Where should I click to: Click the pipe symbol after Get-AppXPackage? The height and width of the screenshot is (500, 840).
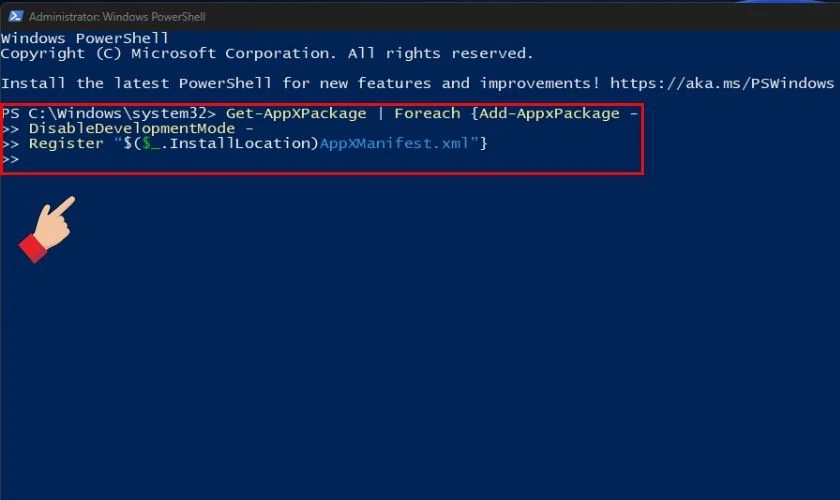click(x=380, y=114)
